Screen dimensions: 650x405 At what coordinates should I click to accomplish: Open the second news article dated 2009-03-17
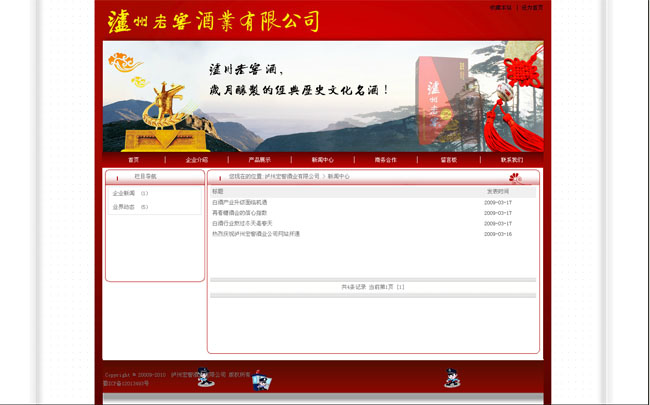pyautogui.click(x=240, y=213)
